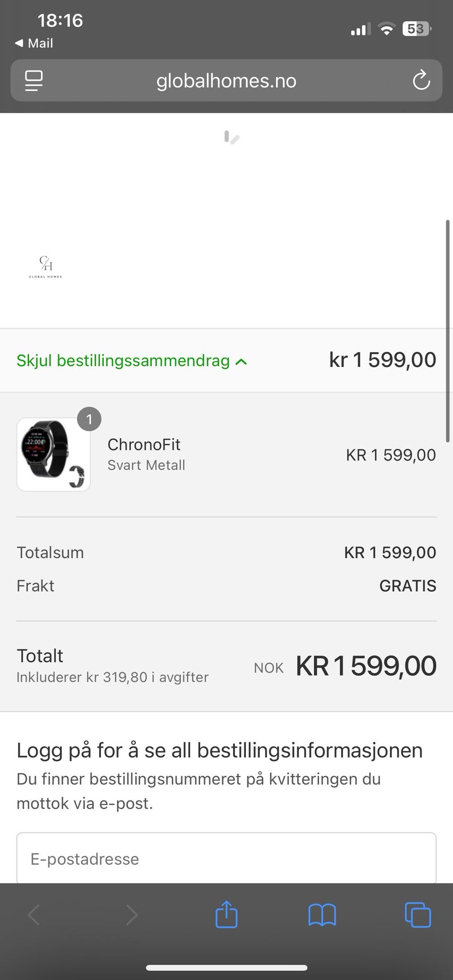Tap the ChronoFit watch thumbnail
The width and height of the screenshot is (453, 980).
[x=53, y=454]
